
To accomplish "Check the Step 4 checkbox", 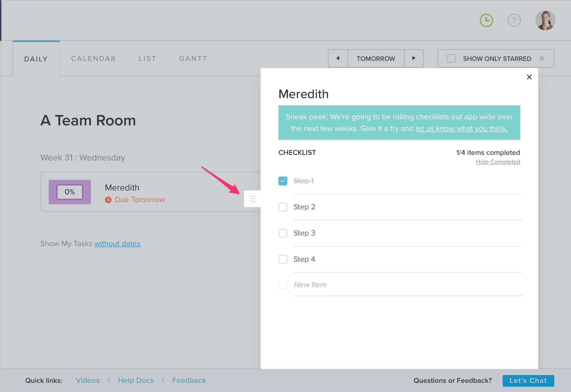I will coord(283,259).
